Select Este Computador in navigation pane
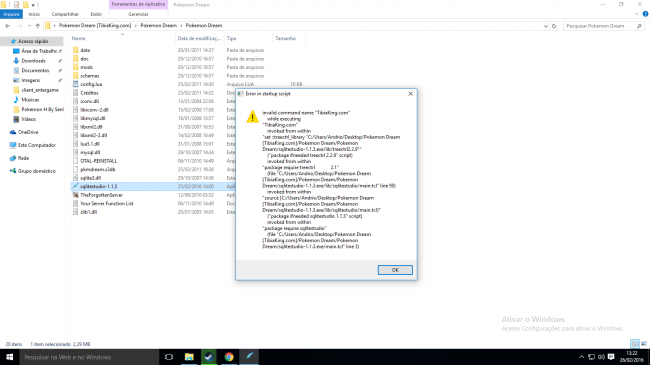 point(36,145)
